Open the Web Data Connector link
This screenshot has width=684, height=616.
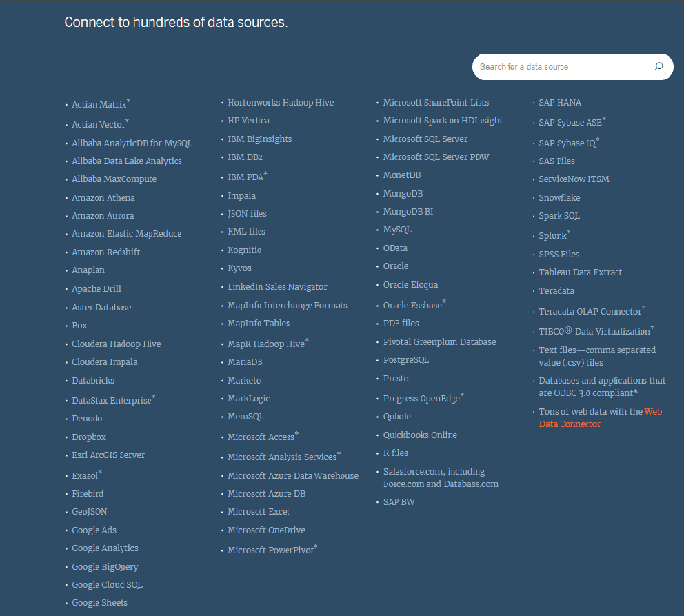click(601, 417)
